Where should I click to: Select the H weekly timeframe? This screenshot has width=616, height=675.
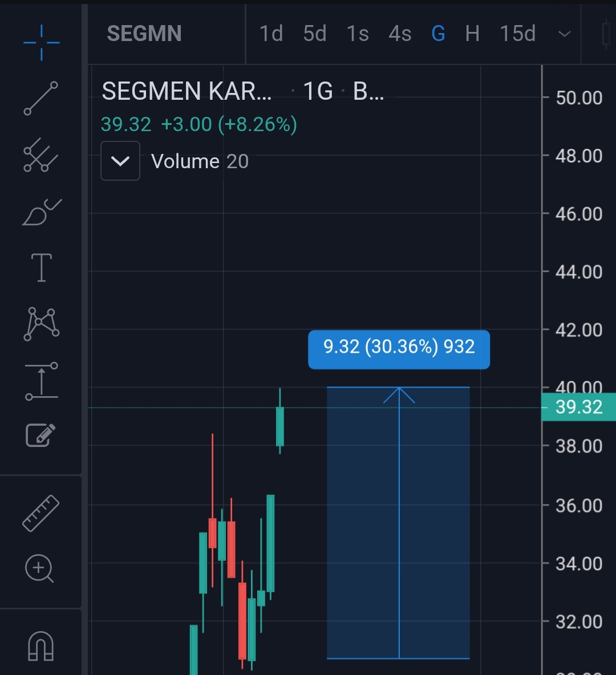click(472, 34)
